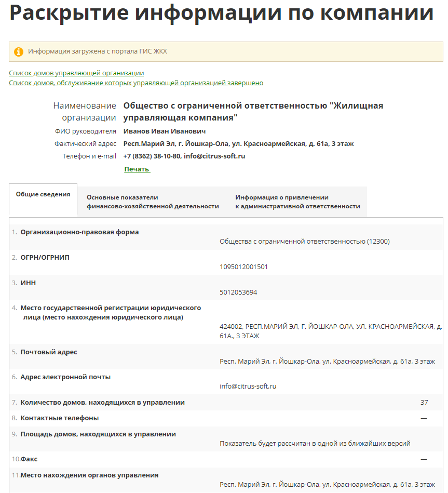Click the yellow info icon in the notice
The image size is (448, 493).
point(19,52)
